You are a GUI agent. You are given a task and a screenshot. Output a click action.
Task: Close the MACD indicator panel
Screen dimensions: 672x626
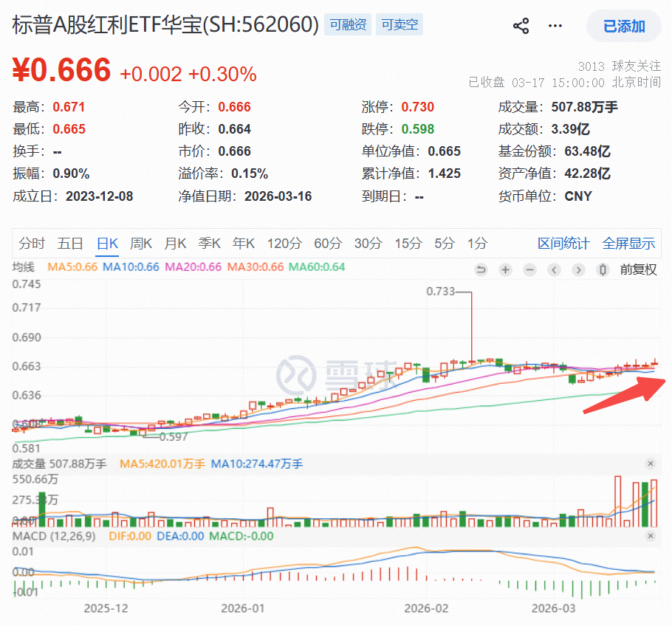pyautogui.click(x=651, y=536)
